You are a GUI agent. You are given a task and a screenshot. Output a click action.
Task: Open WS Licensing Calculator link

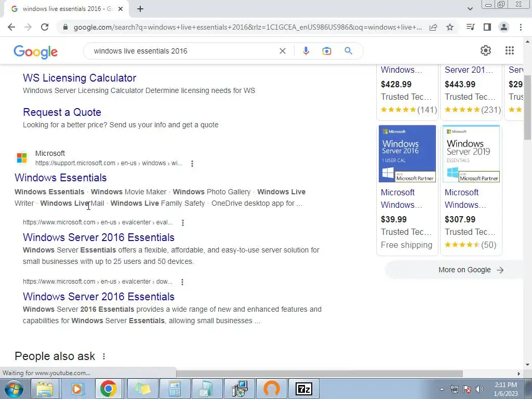click(x=79, y=78)
